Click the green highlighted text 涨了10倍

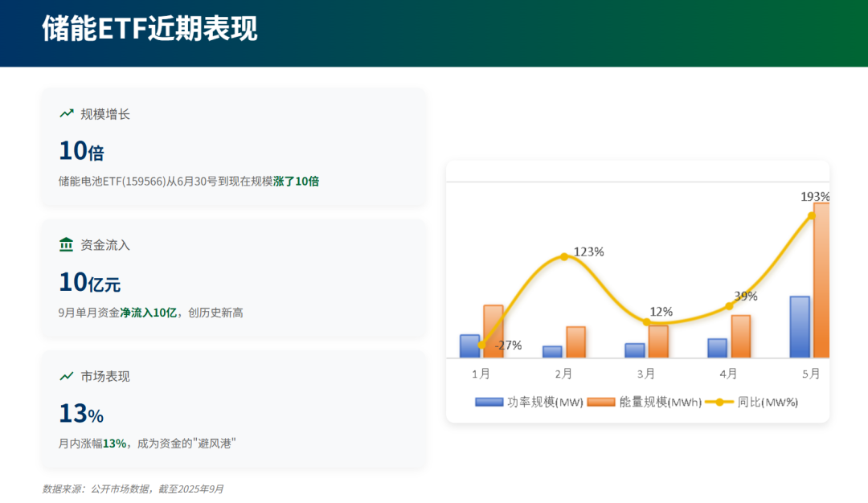(x=296, y=181)
